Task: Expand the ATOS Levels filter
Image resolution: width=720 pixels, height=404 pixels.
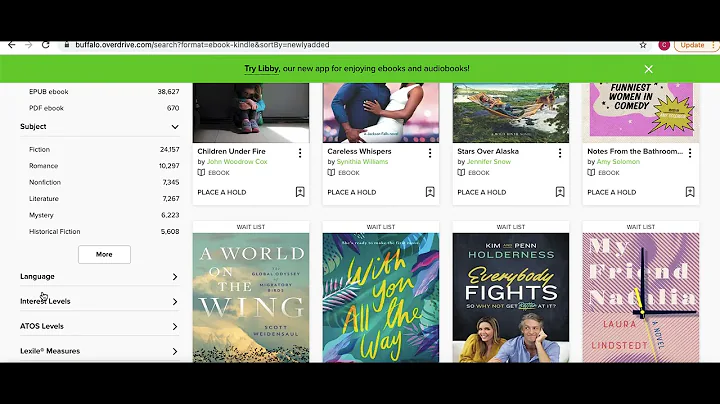Action: pos(99,326)
